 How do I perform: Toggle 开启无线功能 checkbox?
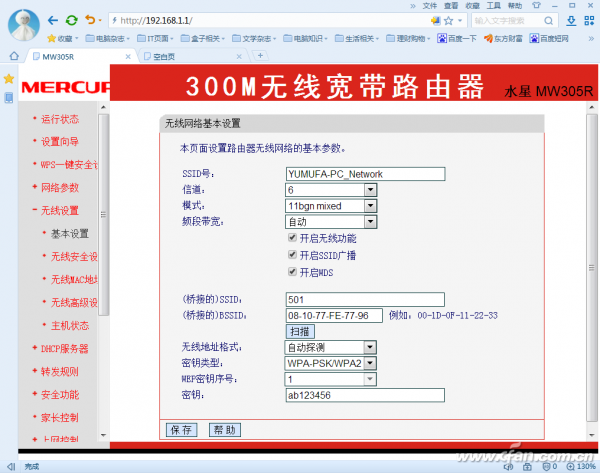pyautogui.click(x=292, y=238)
